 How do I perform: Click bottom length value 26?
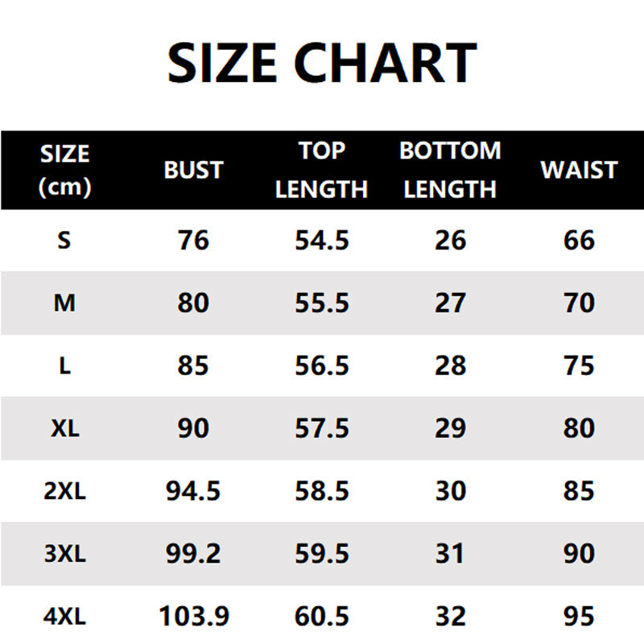[450, 240]
